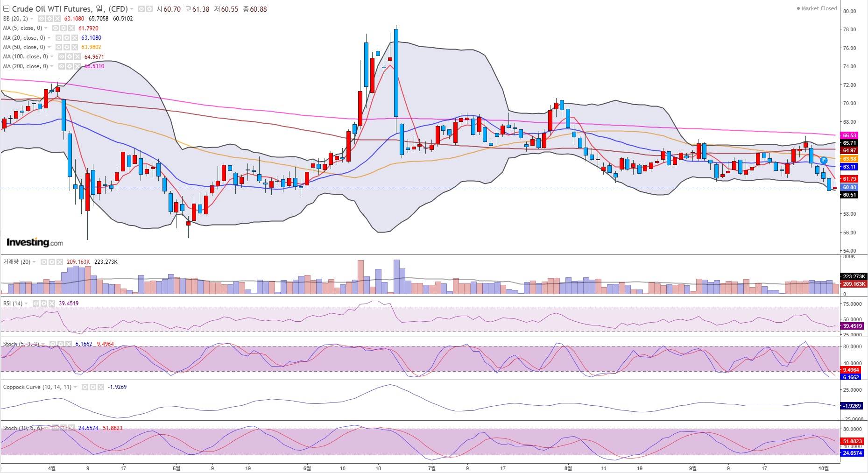Click the 10월 date label on time axis
The width and height of the screenshot is (868, 473).
coord(824,468)
